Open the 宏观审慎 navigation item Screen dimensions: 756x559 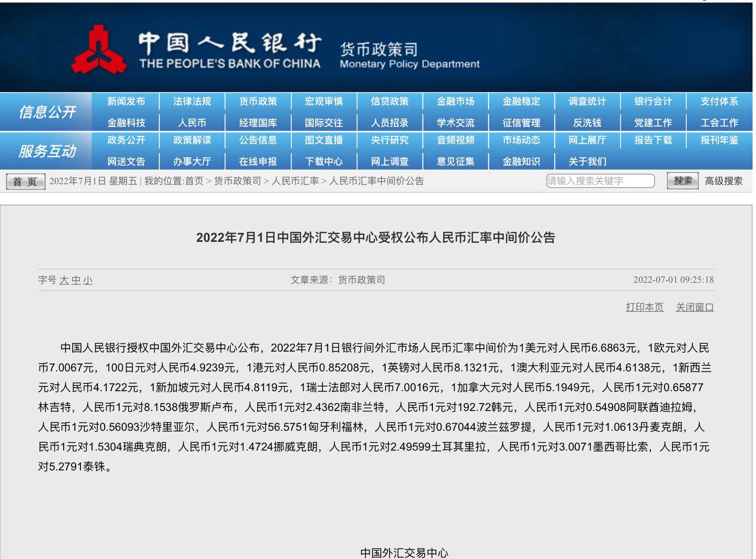[324, 102]
